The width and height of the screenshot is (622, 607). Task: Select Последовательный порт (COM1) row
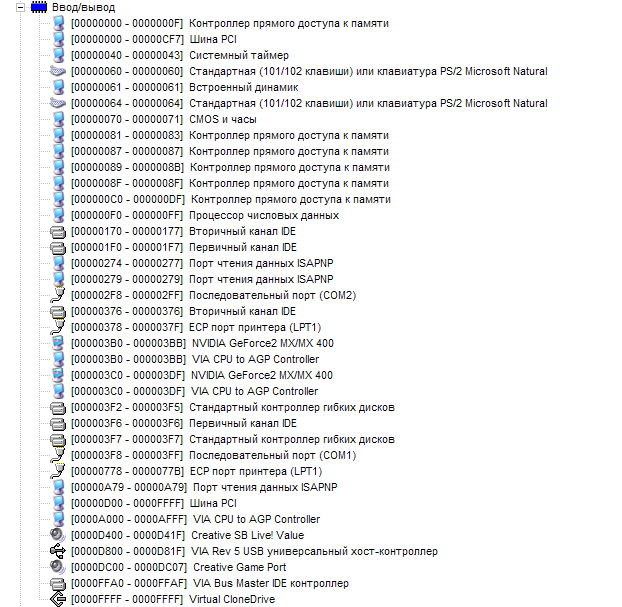click(213, 455)
